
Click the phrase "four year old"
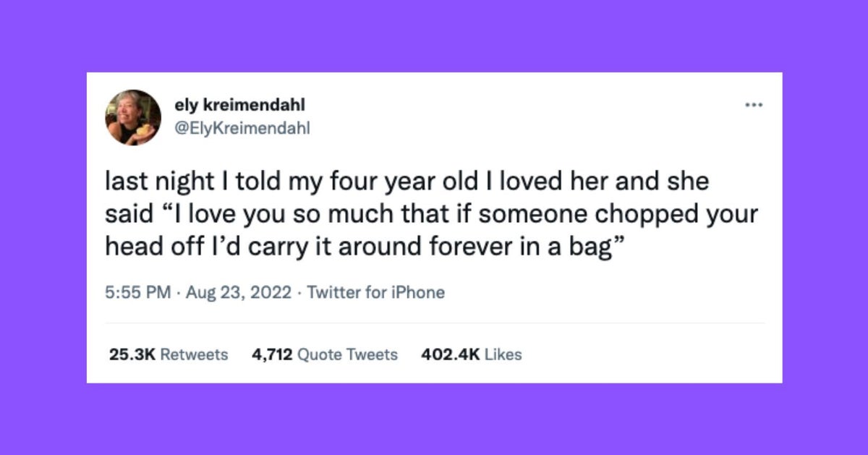pos(377,182)
